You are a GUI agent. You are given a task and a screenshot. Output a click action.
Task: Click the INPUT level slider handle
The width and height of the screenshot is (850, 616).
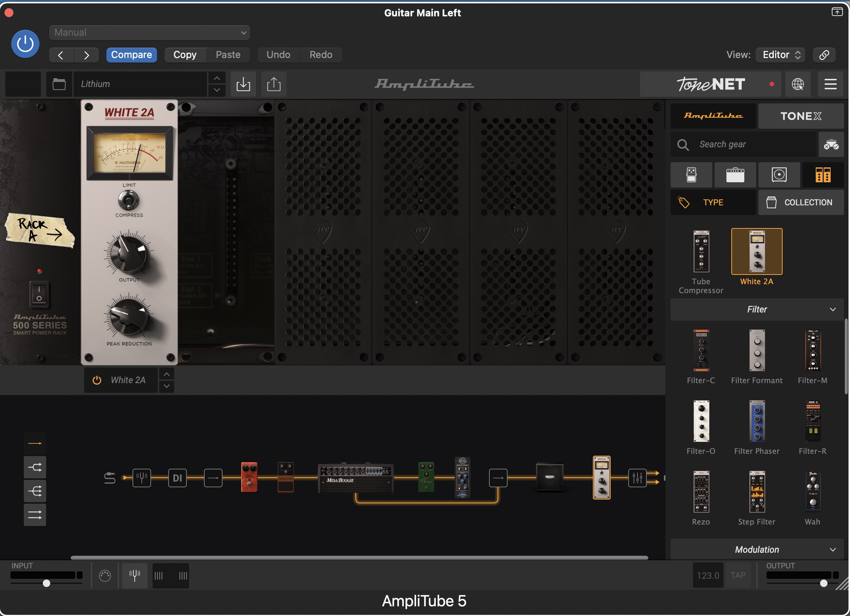47,583
